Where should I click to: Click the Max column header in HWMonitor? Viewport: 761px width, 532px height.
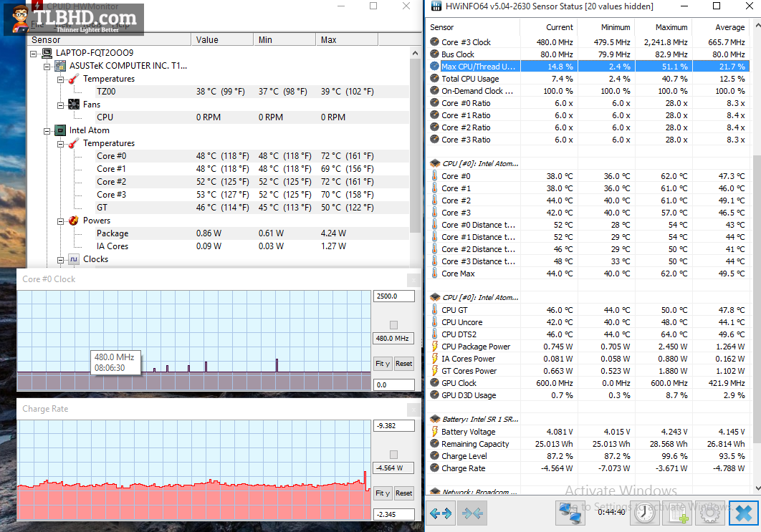tap(347, 40)
